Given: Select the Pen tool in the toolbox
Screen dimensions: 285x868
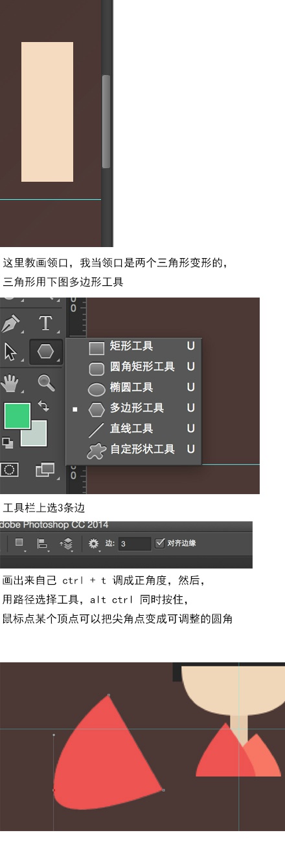Looking at the screenshot, I should tap(11, 322).
